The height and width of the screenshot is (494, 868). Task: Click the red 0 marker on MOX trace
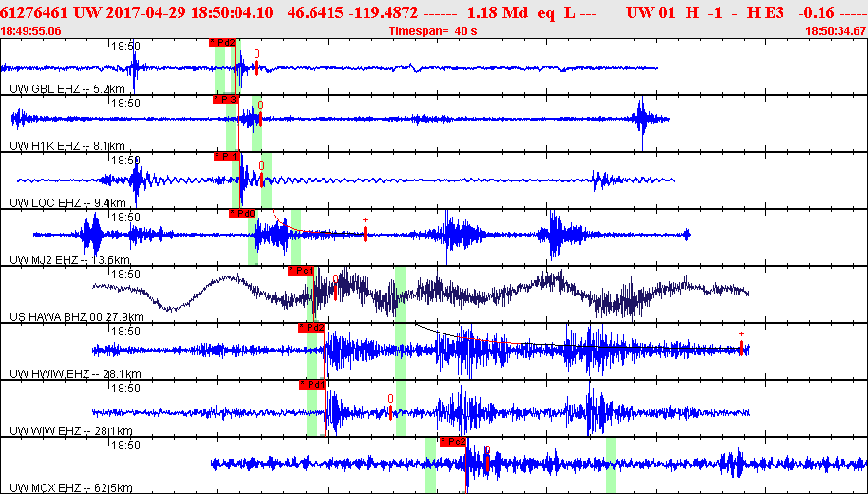[487, 458]
